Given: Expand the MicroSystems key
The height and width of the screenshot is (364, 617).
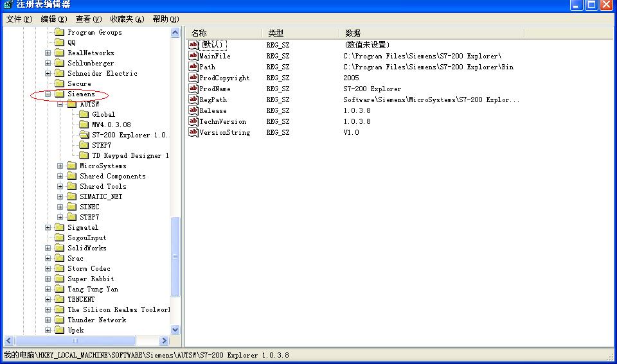Looking at the screenshot, I should [60, 166].
